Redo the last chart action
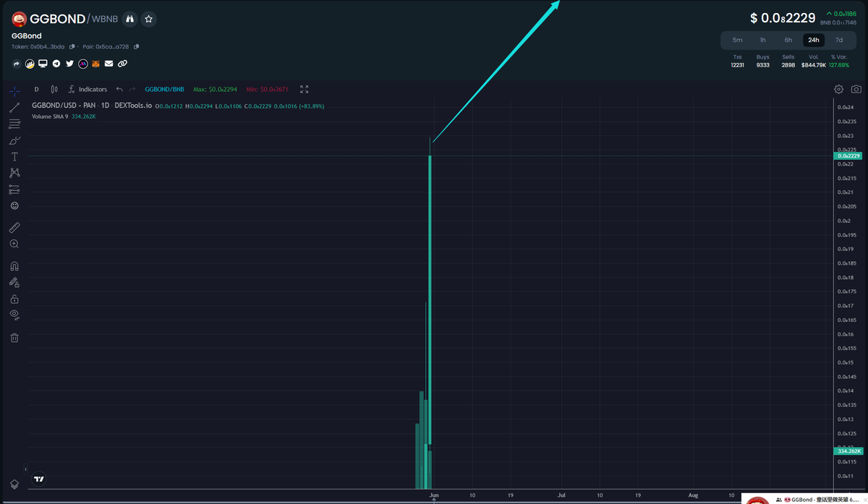 [x=132, y=90]
